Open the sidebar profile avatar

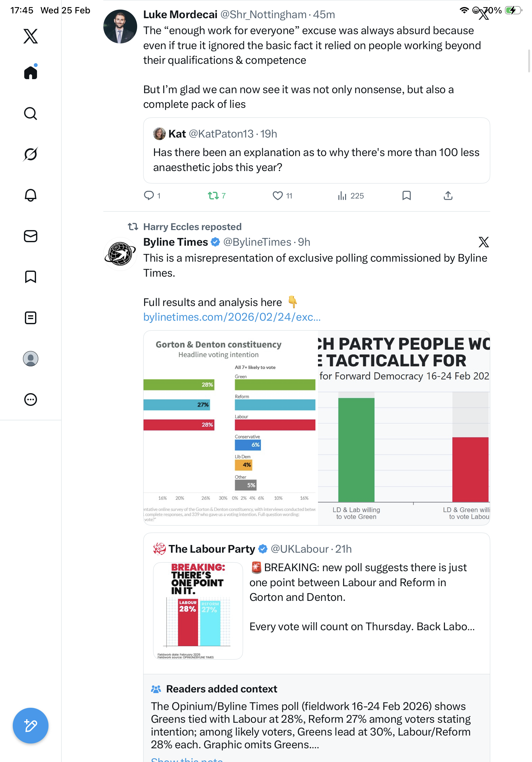click(31, 358)
